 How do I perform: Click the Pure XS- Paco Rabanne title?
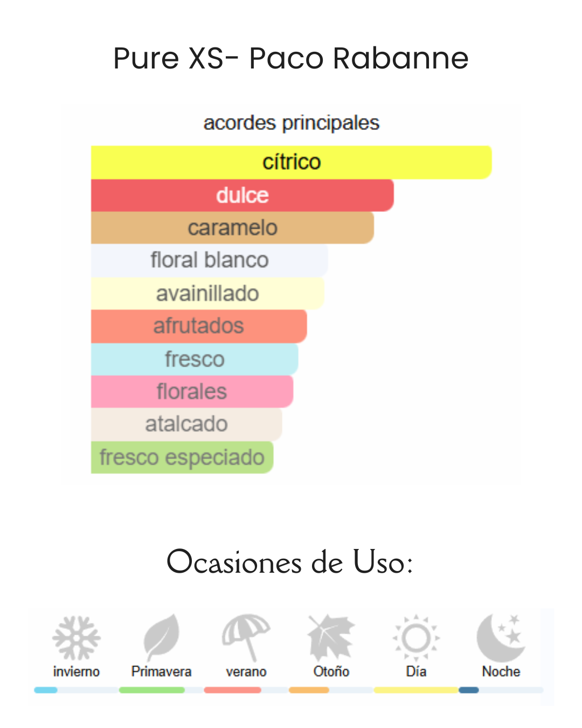click(x=291, y=58)
